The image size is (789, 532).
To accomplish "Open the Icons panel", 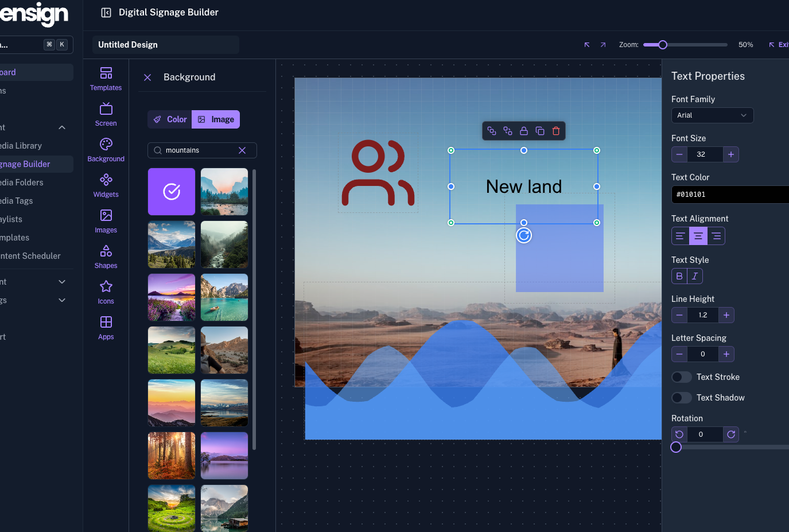I will (106, 292).
